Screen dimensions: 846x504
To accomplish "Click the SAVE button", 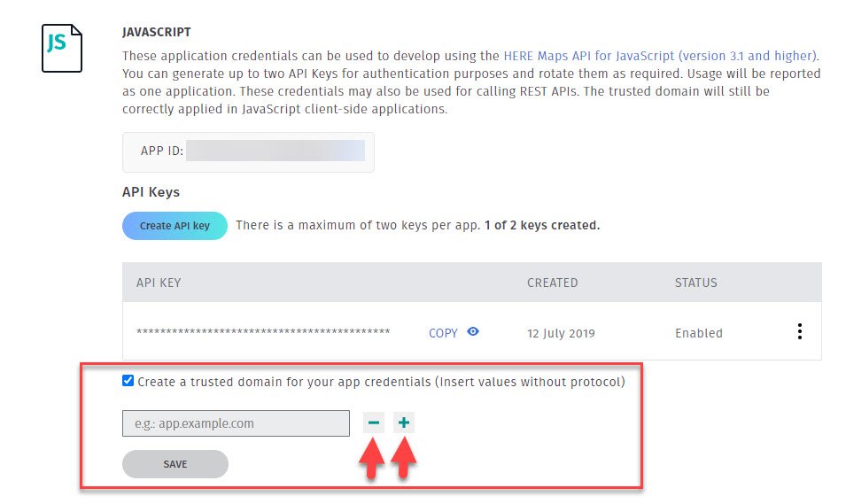I will pyautogui.click(x=175, y=464).
